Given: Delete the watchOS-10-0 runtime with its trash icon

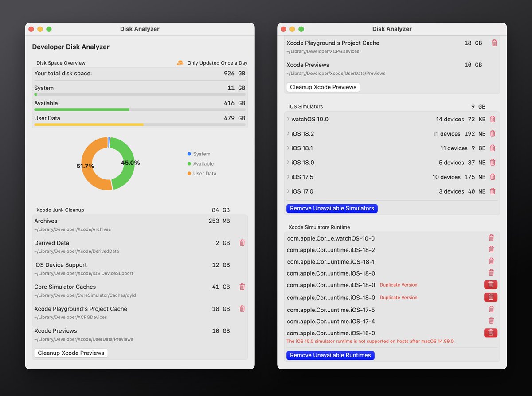Looking at the screenshot, I should [491, 238].
